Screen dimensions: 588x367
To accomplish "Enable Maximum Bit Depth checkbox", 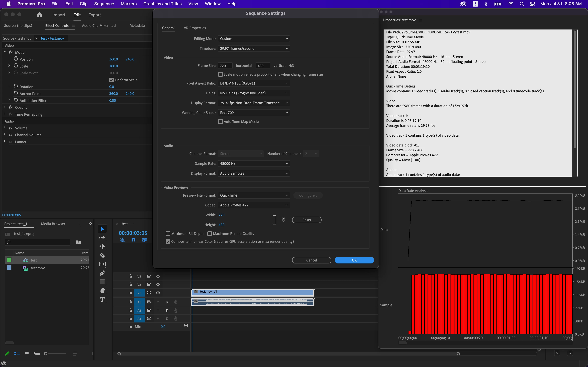I will click(168, 233).
